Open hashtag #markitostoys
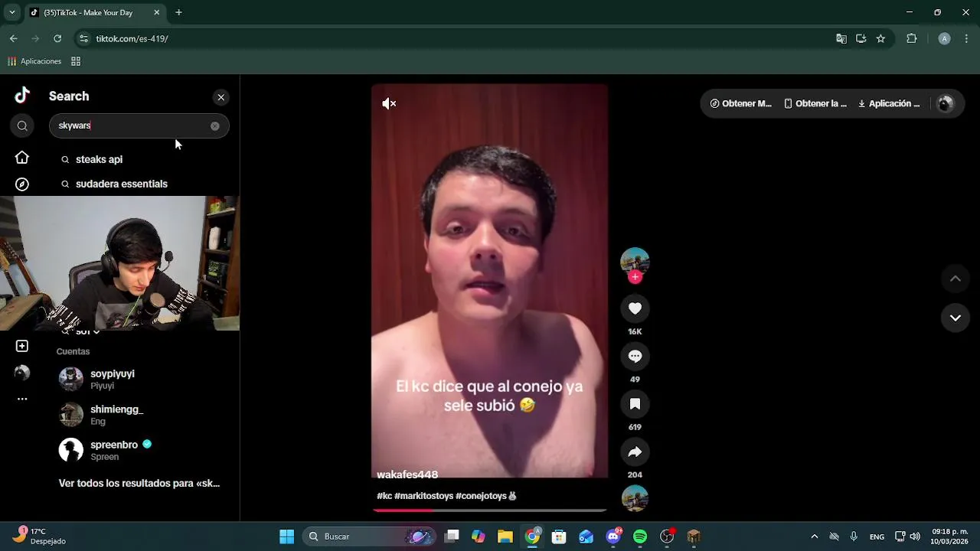The height and width of the screenshot is (551, 980). tap(423, 496)
